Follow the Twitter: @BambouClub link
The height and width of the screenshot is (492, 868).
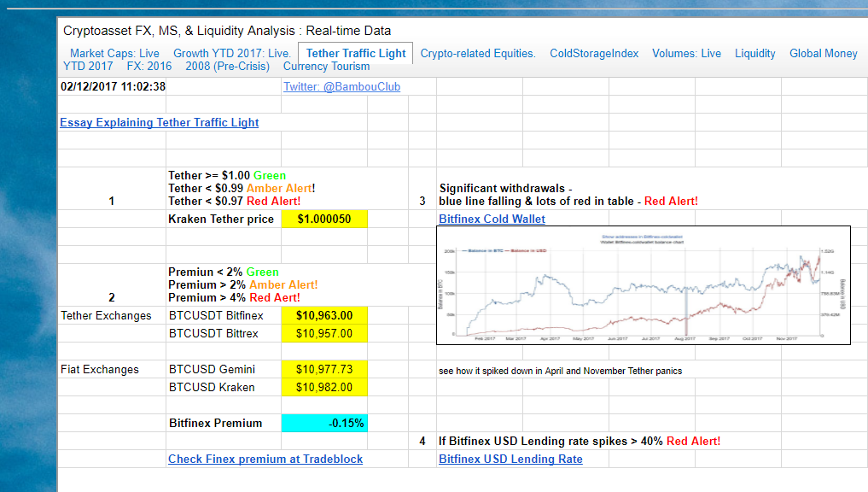341,86
